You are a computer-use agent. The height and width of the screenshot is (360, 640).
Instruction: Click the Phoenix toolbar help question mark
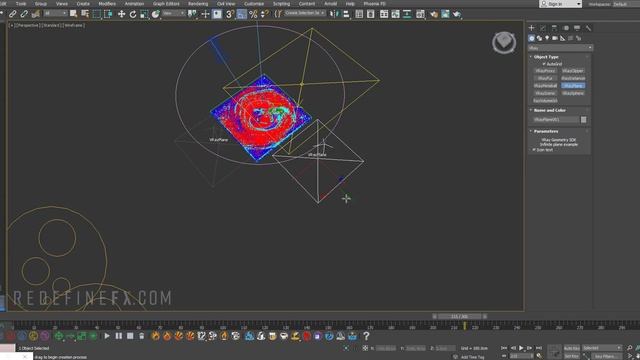click(366, 336)
